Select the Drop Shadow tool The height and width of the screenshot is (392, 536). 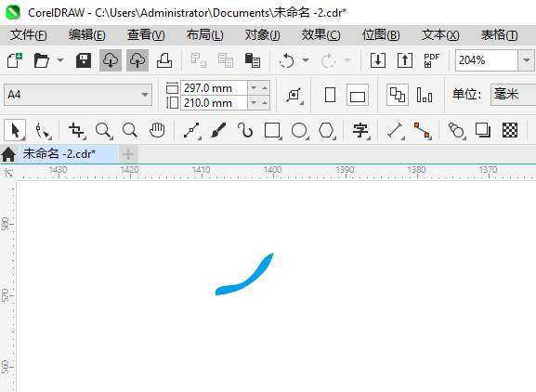coord(483,130)
